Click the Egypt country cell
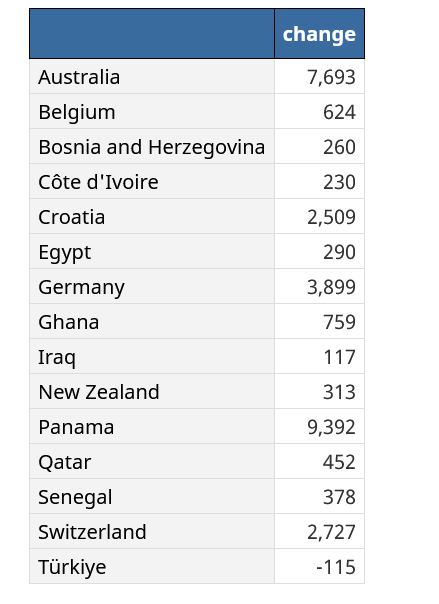 coord(152,252)
